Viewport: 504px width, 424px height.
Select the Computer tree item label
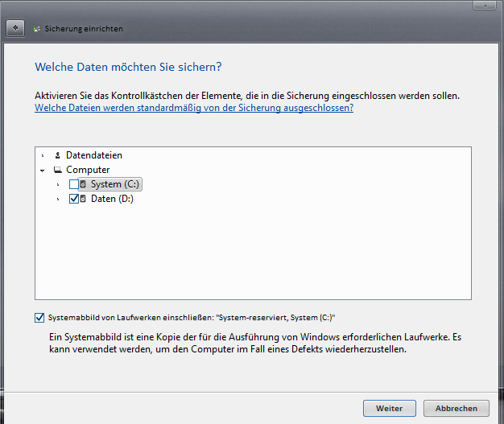[x=88, y=170]
